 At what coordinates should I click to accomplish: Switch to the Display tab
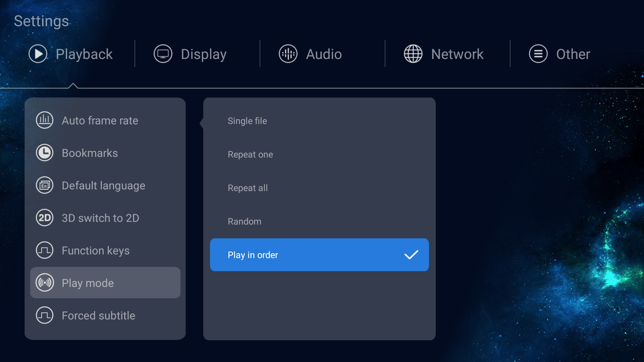tap(191, 54)
